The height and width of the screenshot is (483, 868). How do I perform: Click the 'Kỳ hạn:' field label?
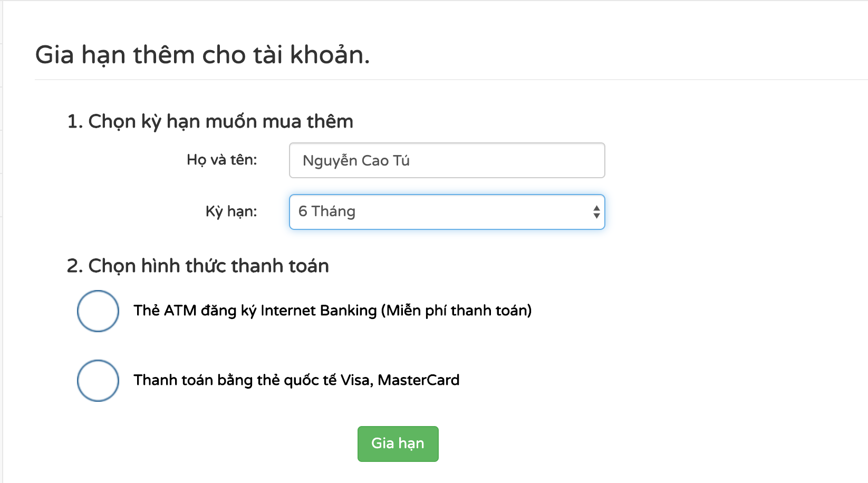[x=232, y=211]
